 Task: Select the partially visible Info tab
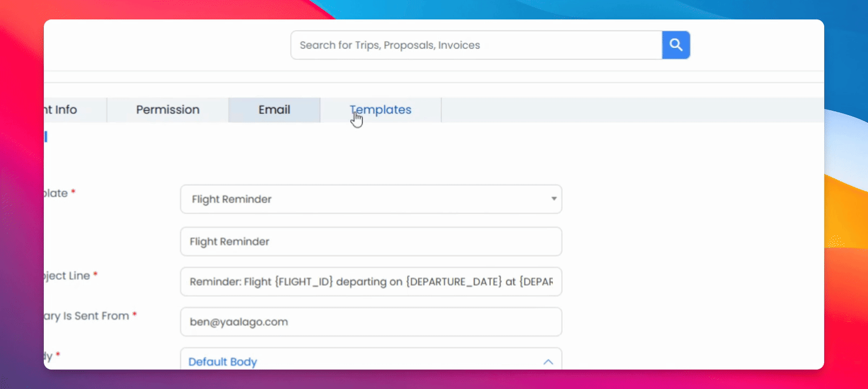[75, 110]
